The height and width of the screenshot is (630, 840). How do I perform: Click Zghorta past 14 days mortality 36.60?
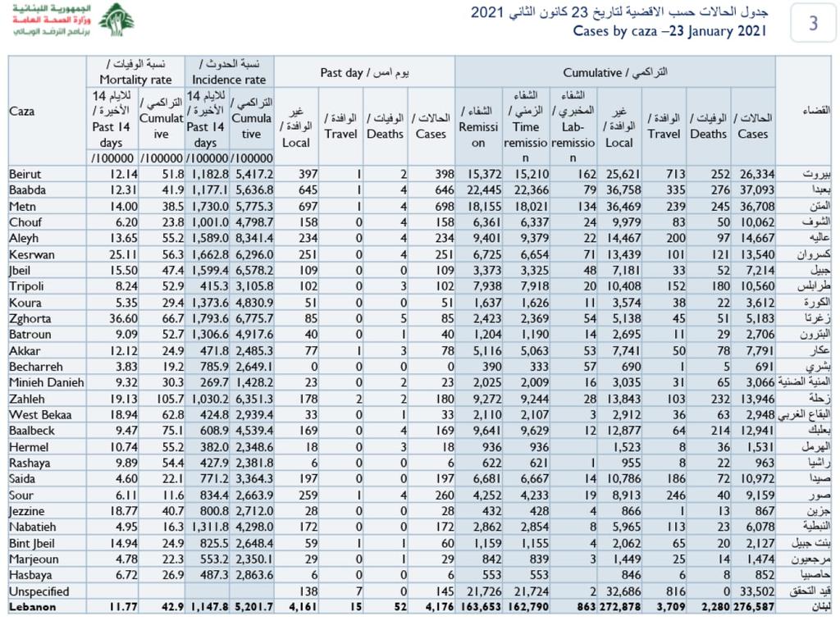click(123, 319)
